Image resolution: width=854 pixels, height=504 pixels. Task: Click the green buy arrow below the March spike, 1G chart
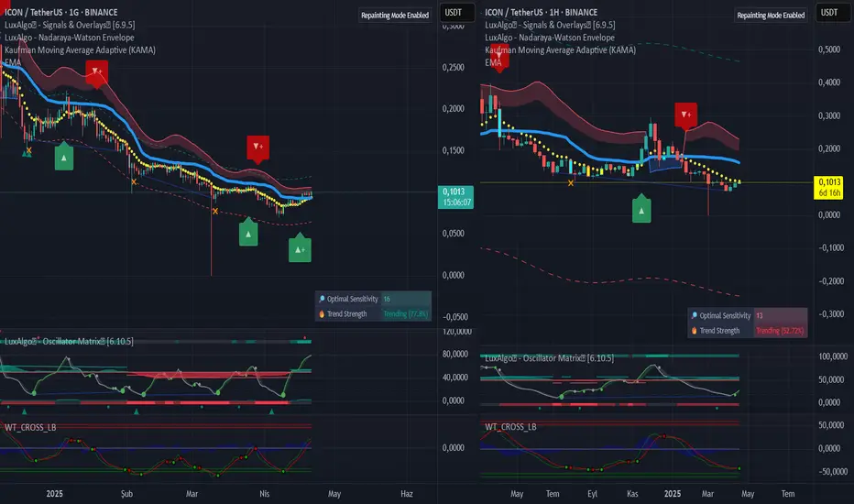click(248, 232)
